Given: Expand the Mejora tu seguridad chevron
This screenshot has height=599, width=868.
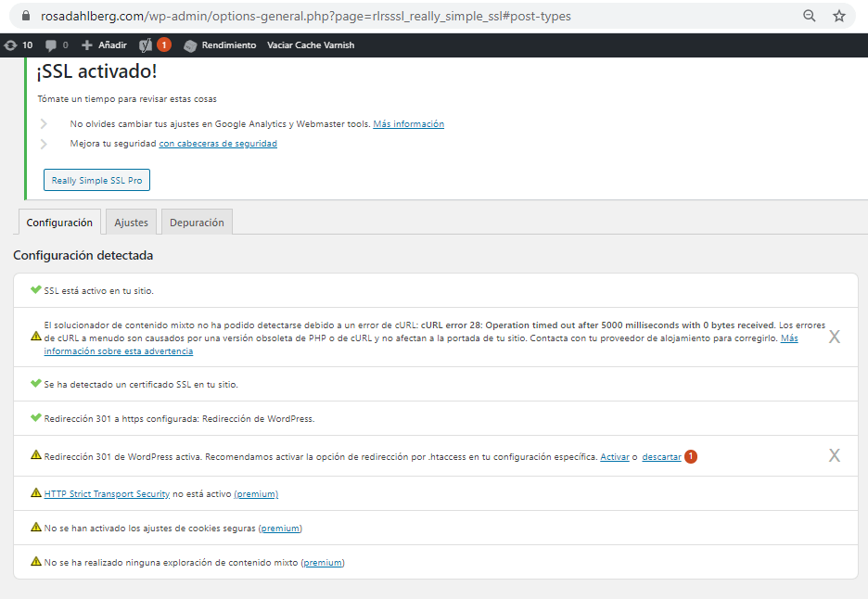Looking at the screenshot, I should [44, 144].
